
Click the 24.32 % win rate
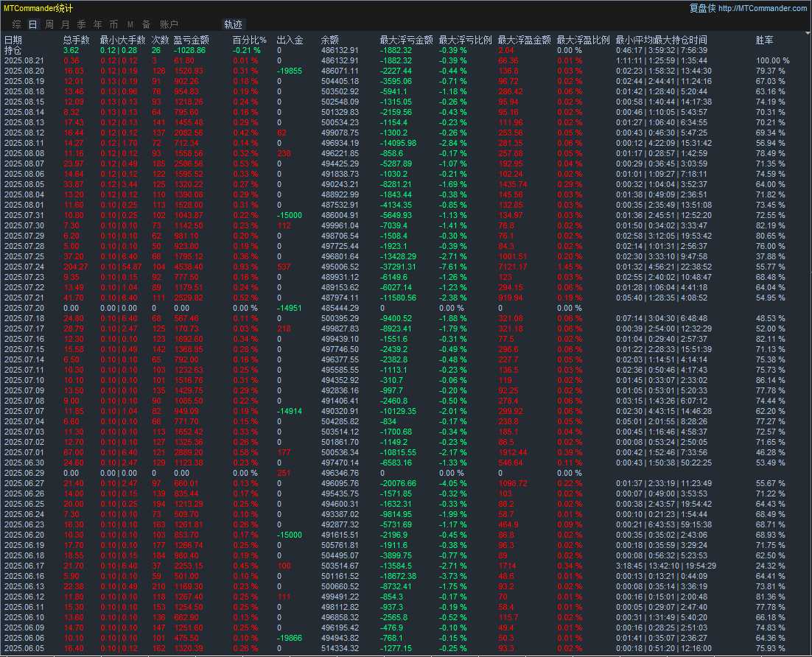[x=771, y=566]
